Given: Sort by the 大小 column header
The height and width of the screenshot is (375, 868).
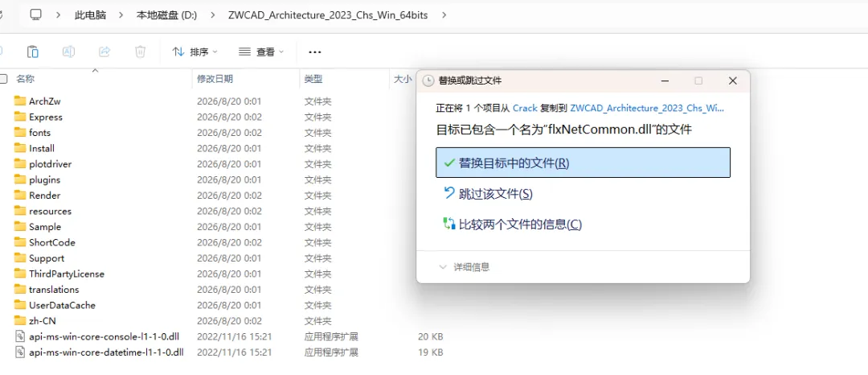Looking at the screenshot, I should (403, 79).
